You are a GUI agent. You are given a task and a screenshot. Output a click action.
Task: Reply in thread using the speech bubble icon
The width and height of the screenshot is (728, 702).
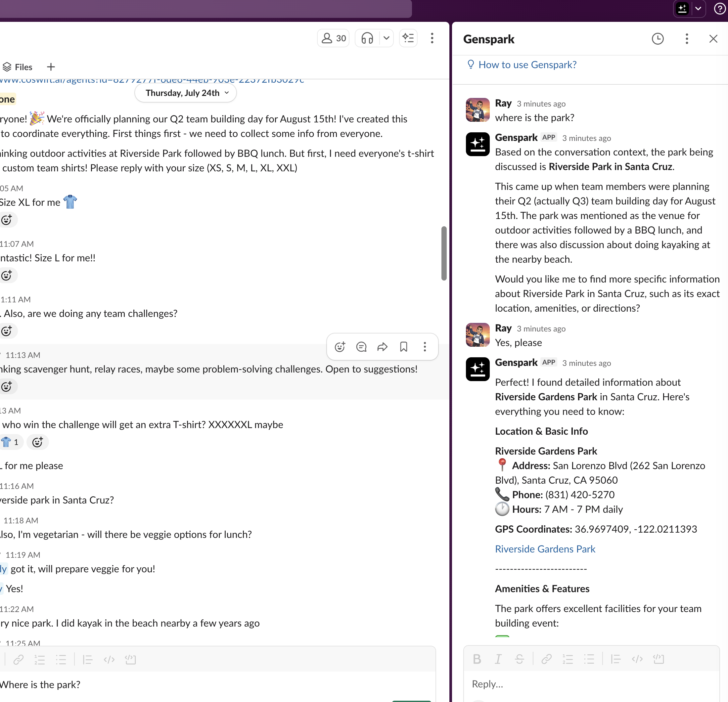click(361, 347)
